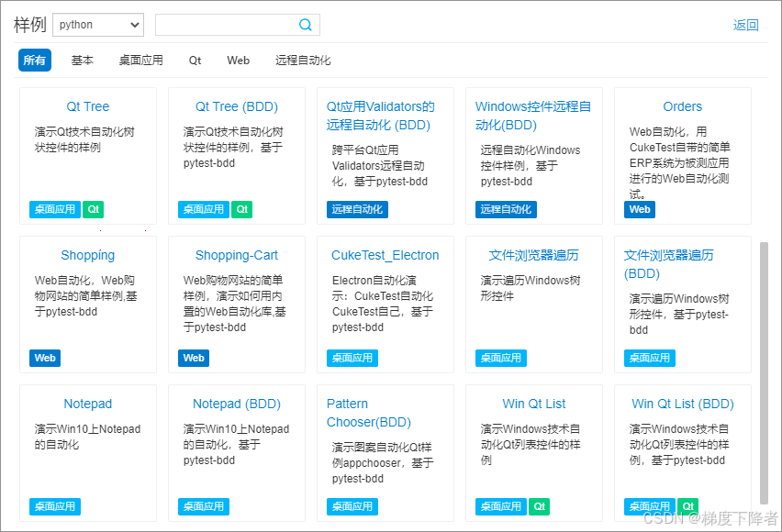Click description '演示遍历Windows树形控件'
The width and height of the screenshot is (782, 532).
(531, 288)
